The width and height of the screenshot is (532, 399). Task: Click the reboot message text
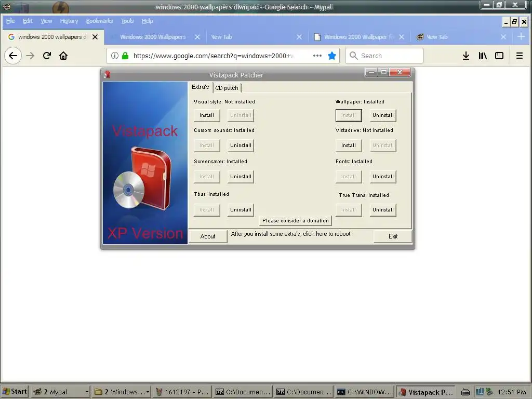[291, 234]
